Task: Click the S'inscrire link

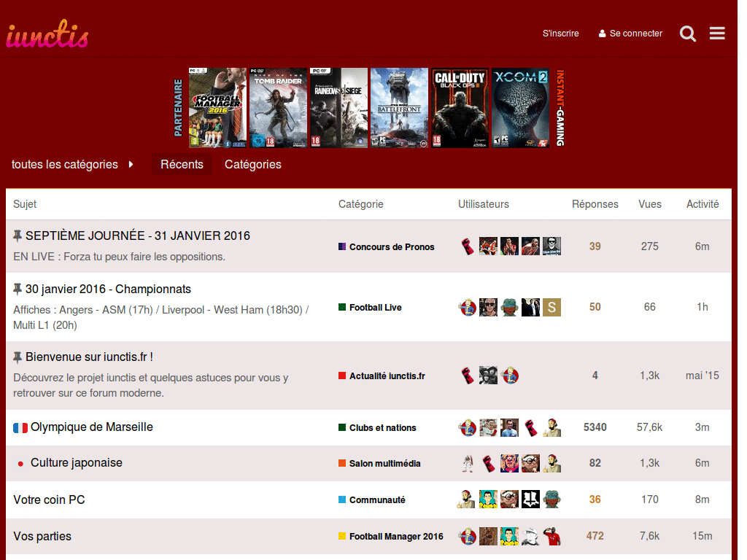Action: [x=561, y=34]
